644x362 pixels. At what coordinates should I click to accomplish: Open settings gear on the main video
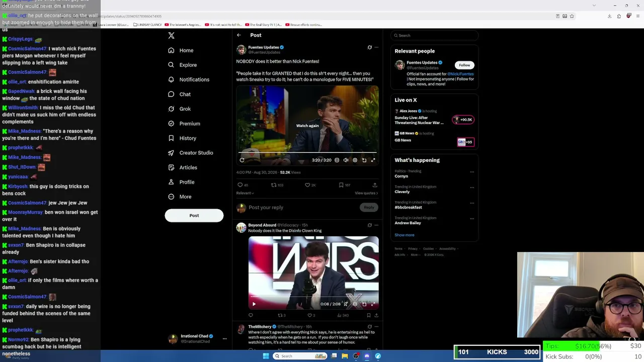click(x=355, y=160)
